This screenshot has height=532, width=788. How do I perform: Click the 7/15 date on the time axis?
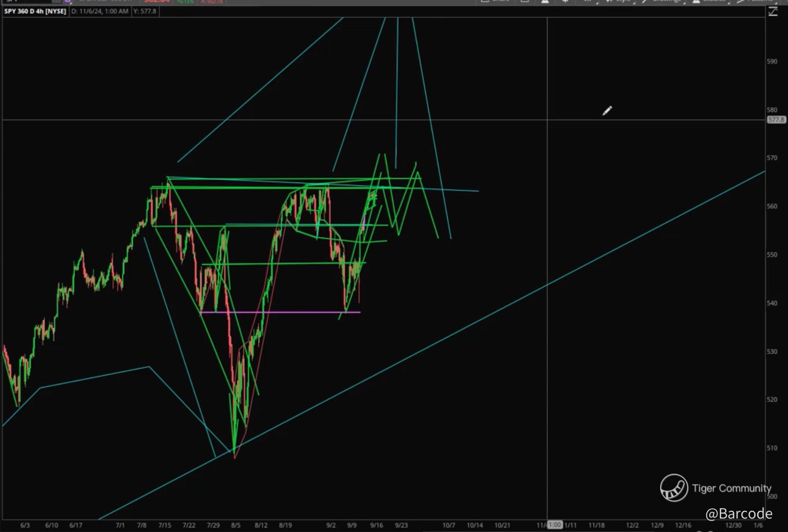(x=165, y=525)
